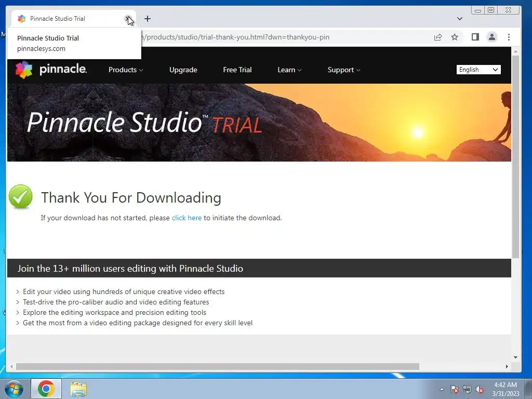The height and width of the screenshot is (399, 532).
Task: Open the Chrome profile avatar
Action: 491,37
